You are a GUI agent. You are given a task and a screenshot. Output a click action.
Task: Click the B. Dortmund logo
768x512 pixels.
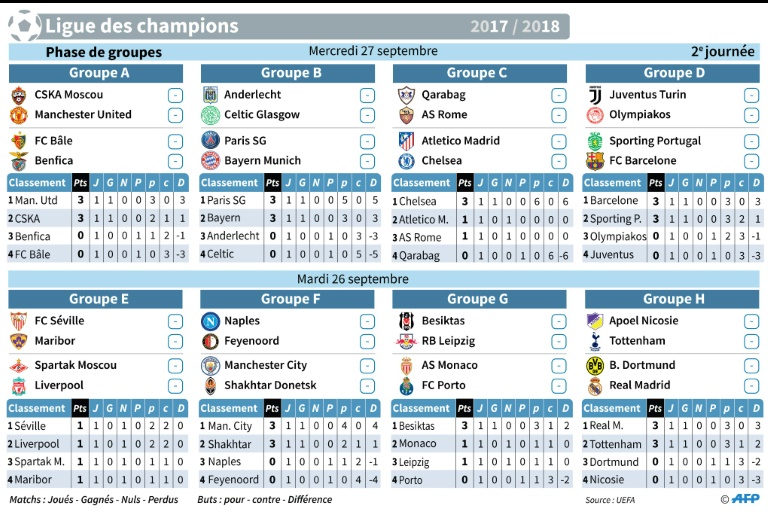click(595, 366)
